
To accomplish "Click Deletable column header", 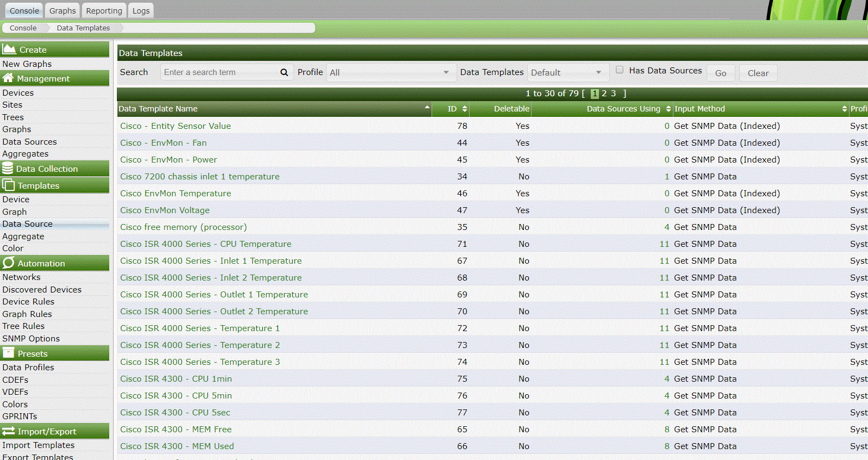I will [x=511, y=109].
